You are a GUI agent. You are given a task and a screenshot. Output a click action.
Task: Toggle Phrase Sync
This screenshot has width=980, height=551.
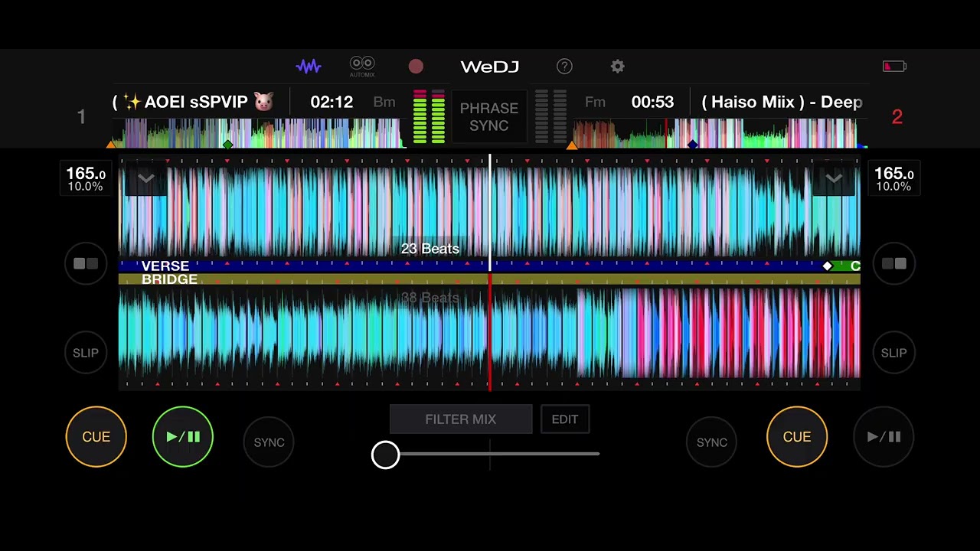[489, 117]
